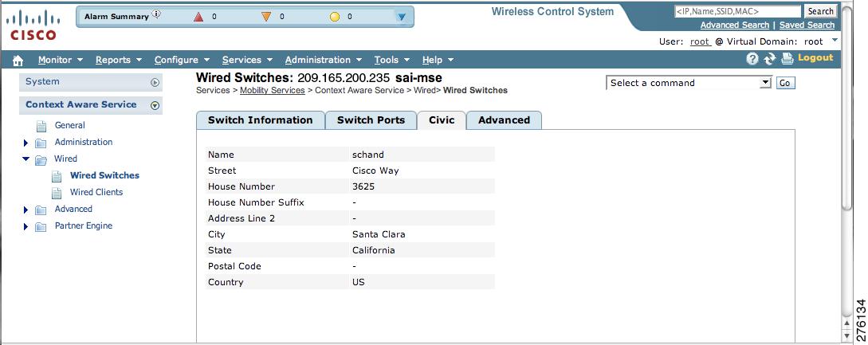Image resolution: width=868 pixels, height=345 pixels.
Task: Switch to the Advanced tab
Action: click(x=504, y=120)
